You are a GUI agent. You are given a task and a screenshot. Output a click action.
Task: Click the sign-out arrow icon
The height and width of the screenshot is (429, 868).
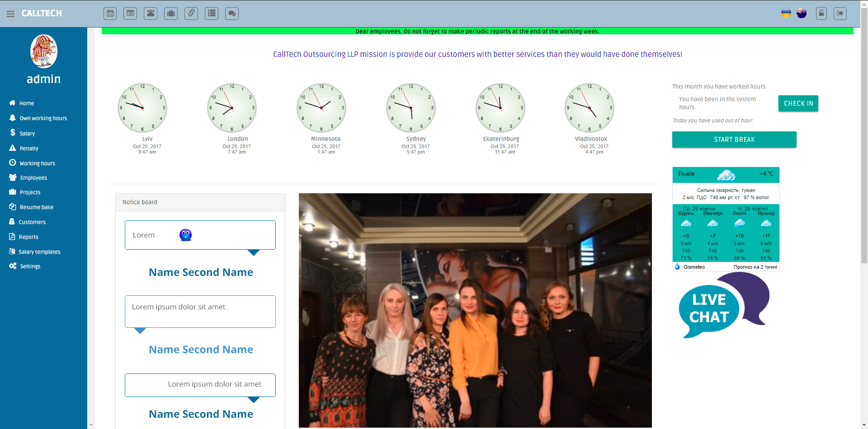click(x=840, y=14)
